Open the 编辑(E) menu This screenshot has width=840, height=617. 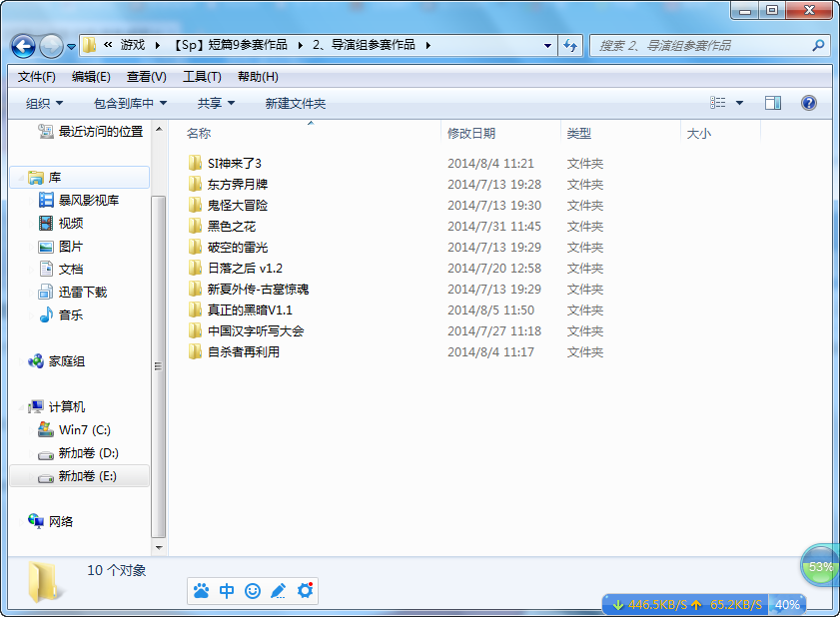coord(91,77)
